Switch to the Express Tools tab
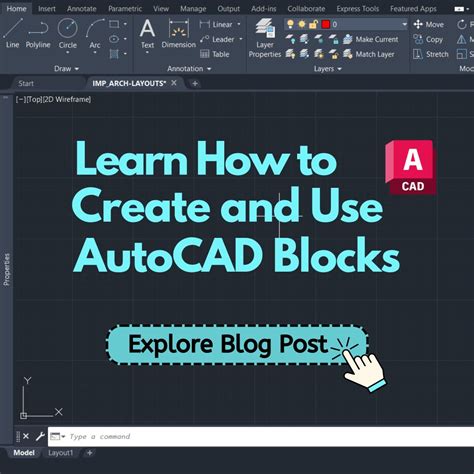Viewport: 474px width, 474px height. click(358, 9)
